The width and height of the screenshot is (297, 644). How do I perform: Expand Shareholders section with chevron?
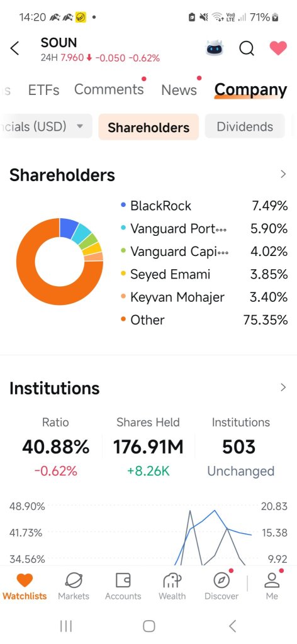(283, 174)
